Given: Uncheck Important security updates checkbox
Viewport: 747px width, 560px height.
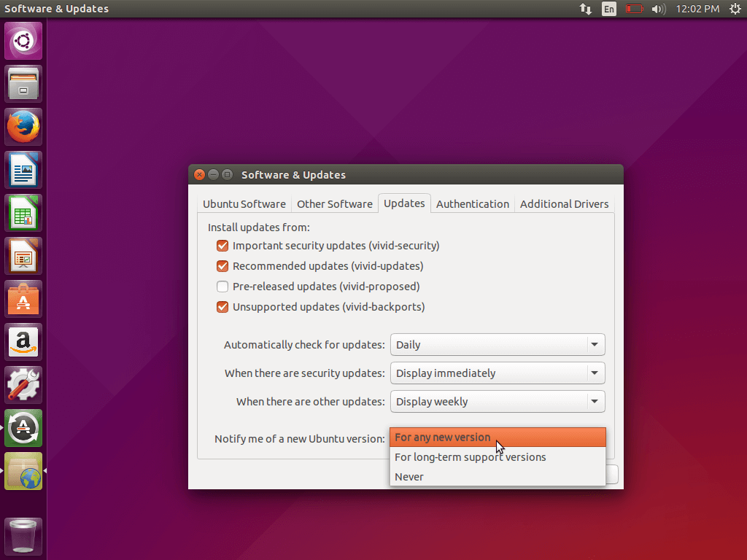Looking at the screenshot, I should [223, 246].
